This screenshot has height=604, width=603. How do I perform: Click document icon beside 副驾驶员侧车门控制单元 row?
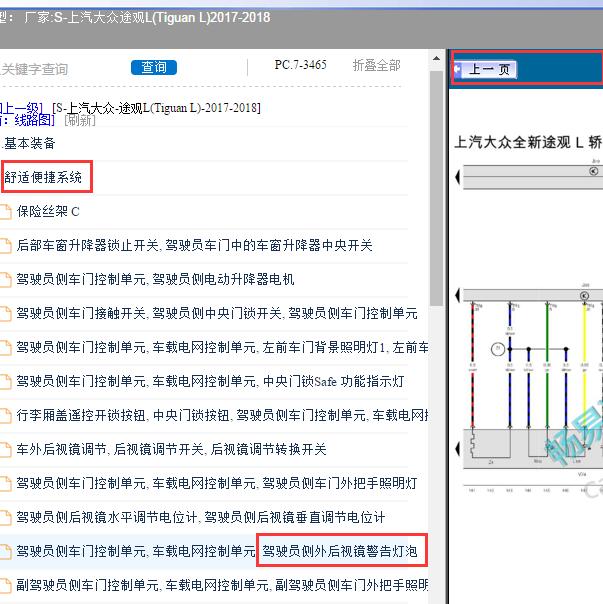[5, 586]
